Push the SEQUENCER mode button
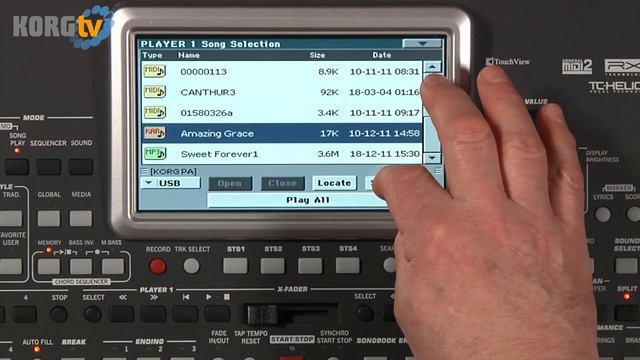This screenshot has width=640, height=360. click(49, 167)
